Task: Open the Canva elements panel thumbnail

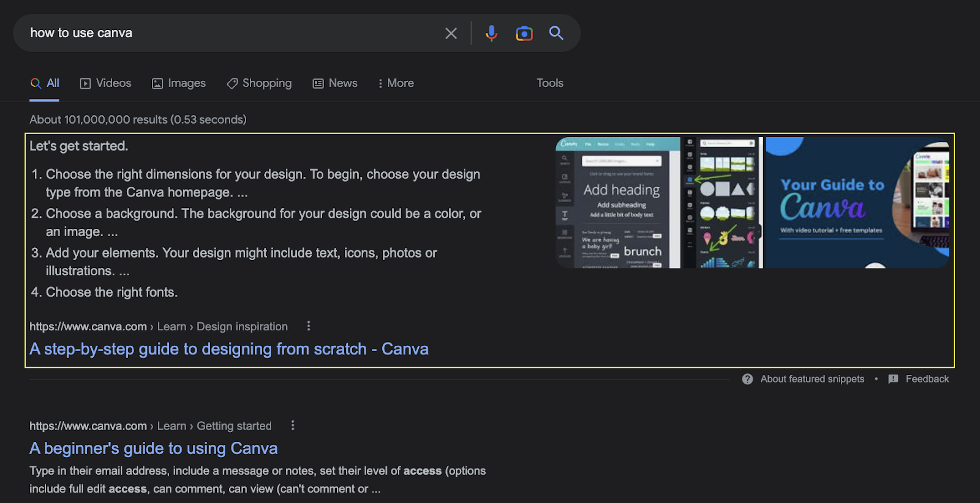Action: [x=723, y=203]
